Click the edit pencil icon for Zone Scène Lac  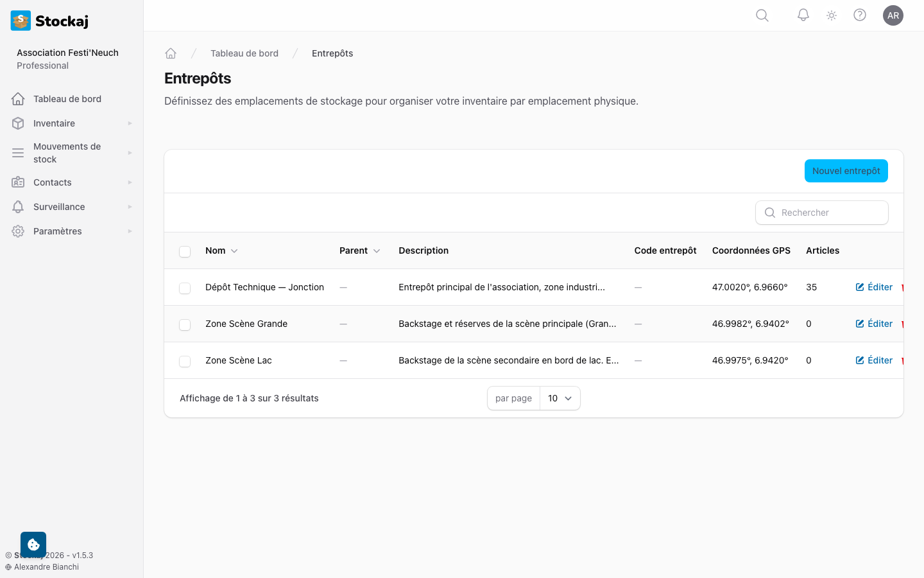click(860, 360)
